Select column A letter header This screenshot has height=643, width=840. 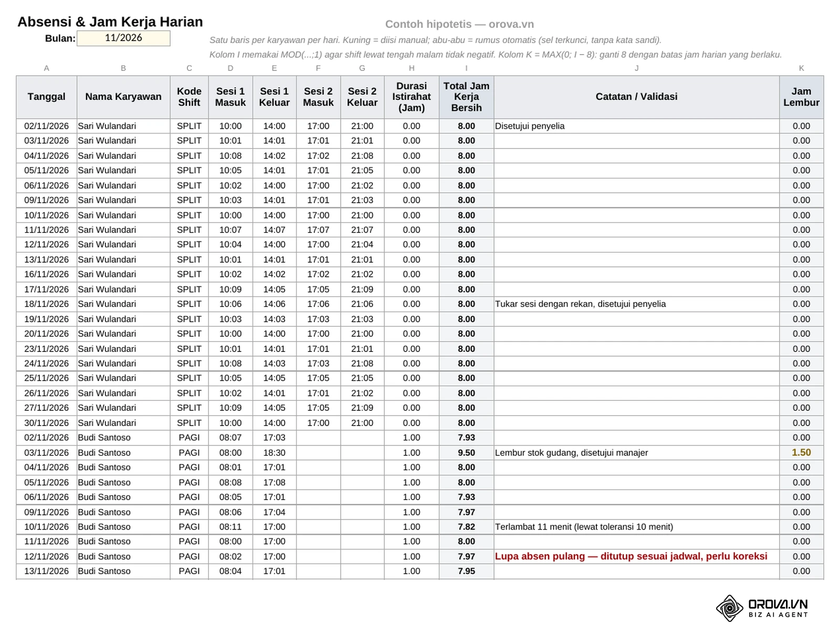pos(47,68)
